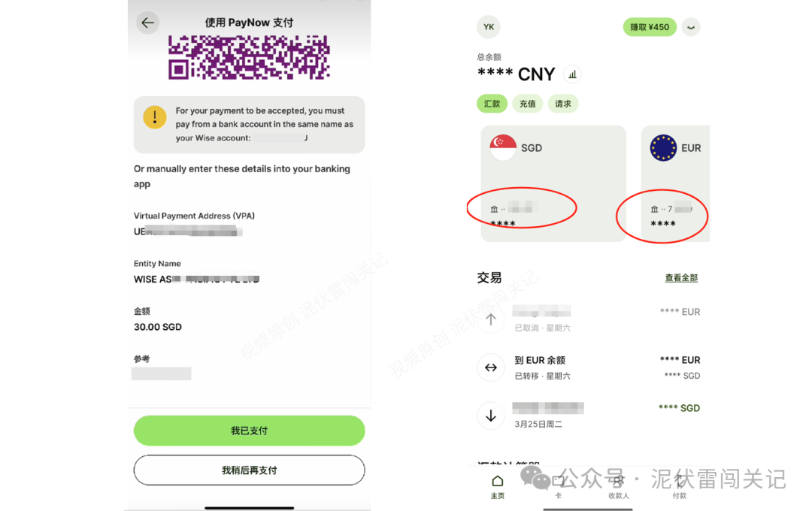This screenshot has width=812, height=511.
Task: Select the 汇款 send pill
Action: (492, 104)
